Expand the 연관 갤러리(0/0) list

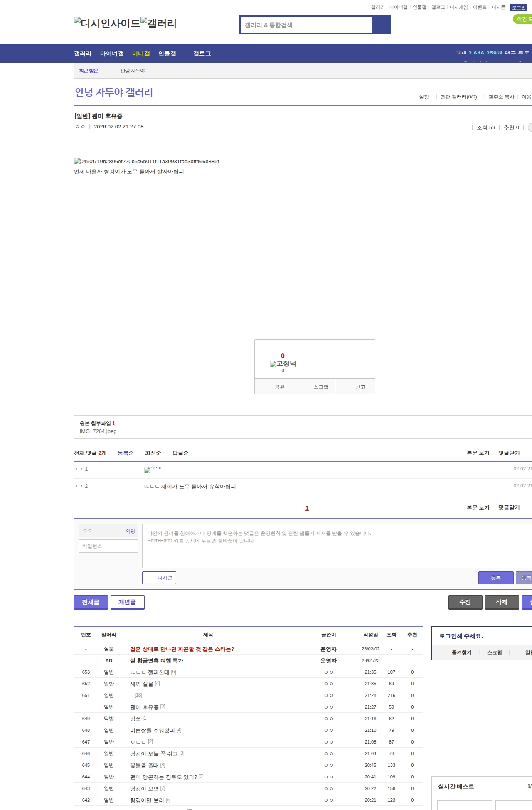[x=458, y=97]
